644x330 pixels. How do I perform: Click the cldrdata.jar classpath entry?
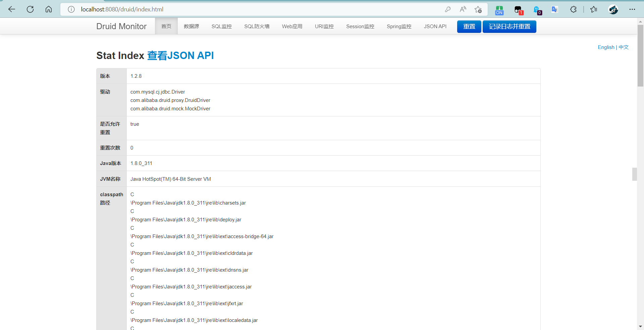pyautogui.click(x=192, y=253)
